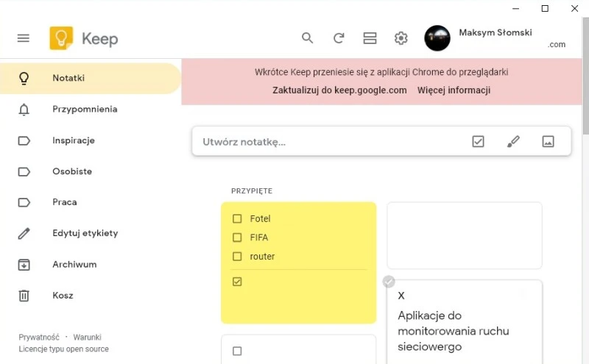Tick the checkbox in the bottom white note
Image resolution: width=589 pixels, height=364 pixels.
(x=237, y=351)
